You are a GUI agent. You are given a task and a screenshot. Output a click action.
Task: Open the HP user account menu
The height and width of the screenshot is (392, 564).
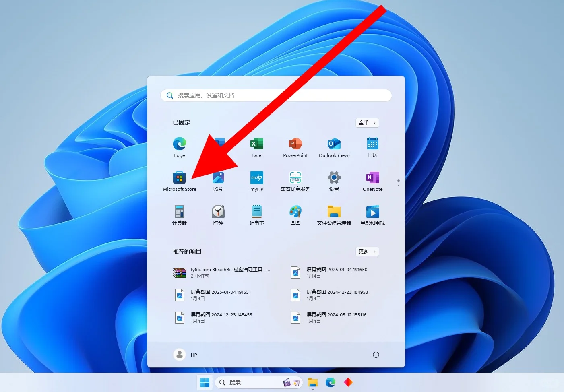pyautogui.click(x=186, y=355)
